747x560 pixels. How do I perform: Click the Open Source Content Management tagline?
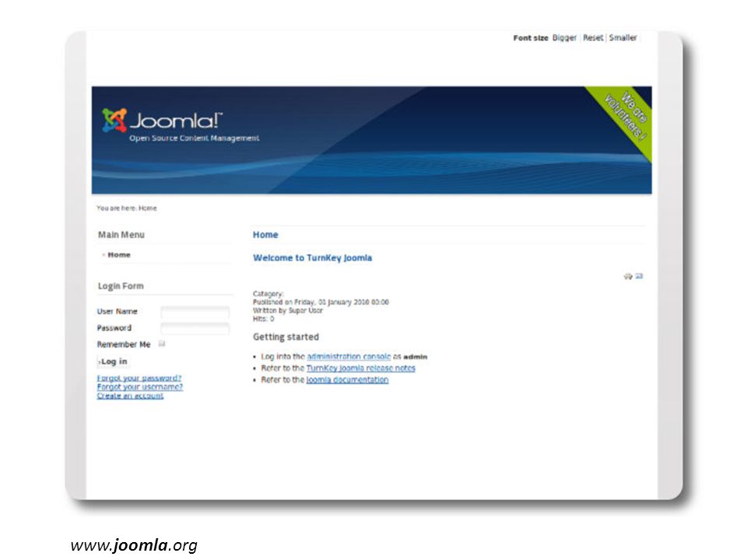pyautogui.click(x=195, y=138)
